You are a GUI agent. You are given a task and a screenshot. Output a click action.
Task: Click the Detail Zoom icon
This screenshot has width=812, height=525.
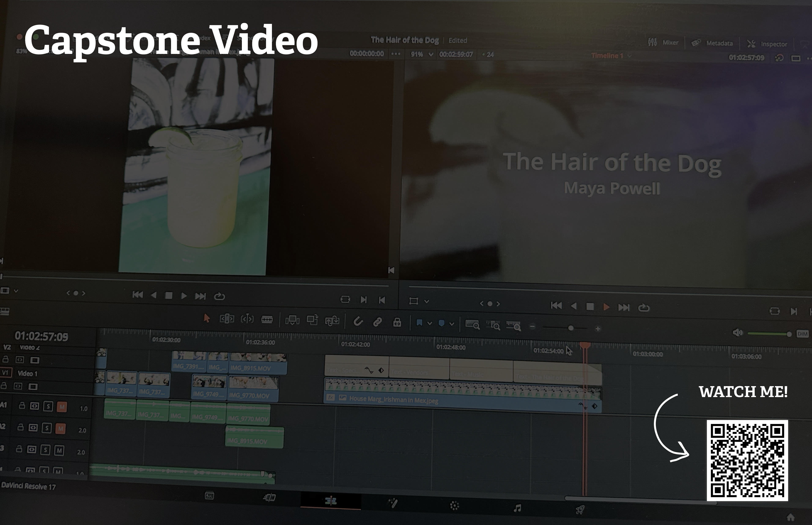click(493, 325)
